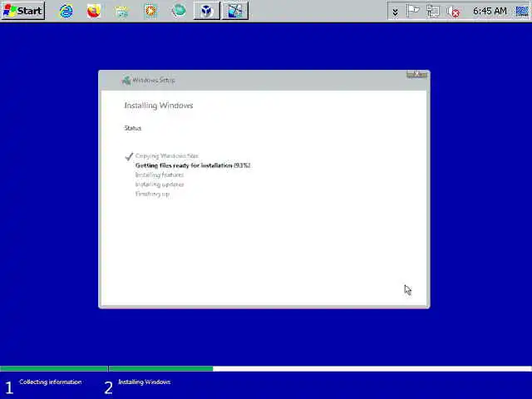This screenshot has height=399, width=532.
Task: Select the Installing features step
Action: tap(160, 175)
